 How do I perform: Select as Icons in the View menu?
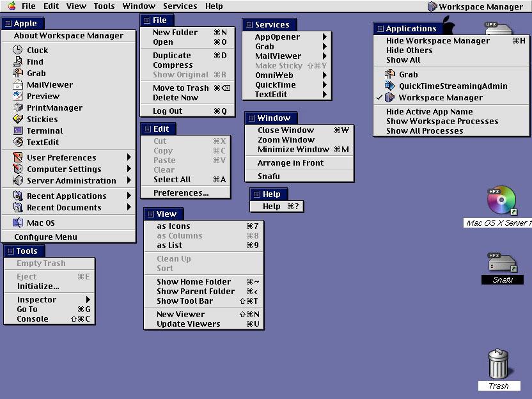pos(203,226)
